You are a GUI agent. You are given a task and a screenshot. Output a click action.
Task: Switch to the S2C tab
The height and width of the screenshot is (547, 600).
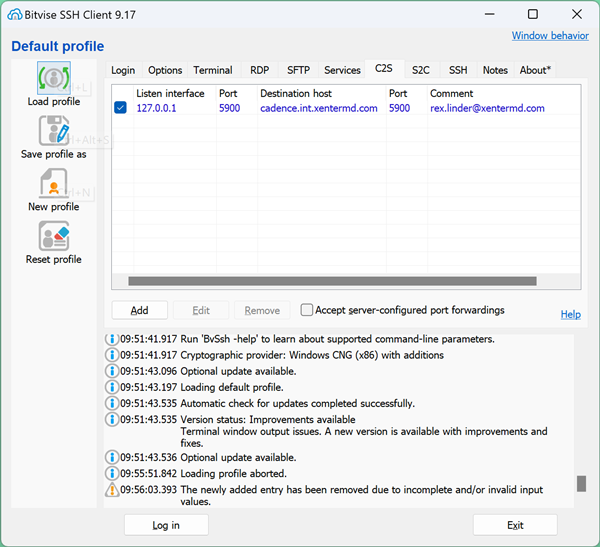(x=421, y=70)
